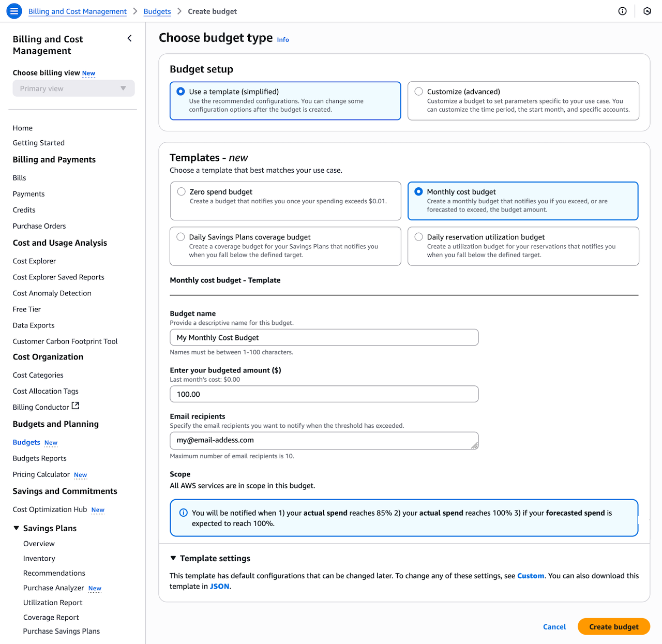The height and width of the screenshot is (644, 662).
Task: Open the info panel icon in header
Action: 623,11
